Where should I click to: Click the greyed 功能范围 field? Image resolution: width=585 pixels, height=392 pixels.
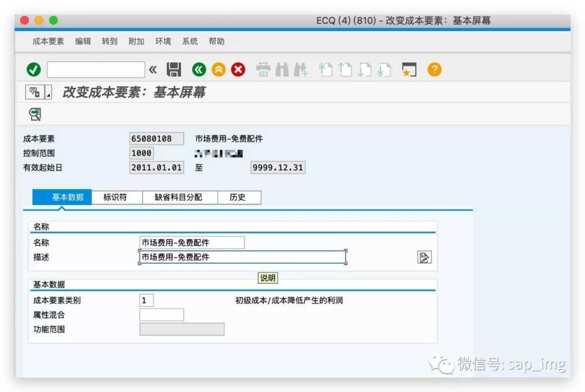point(181,329)
